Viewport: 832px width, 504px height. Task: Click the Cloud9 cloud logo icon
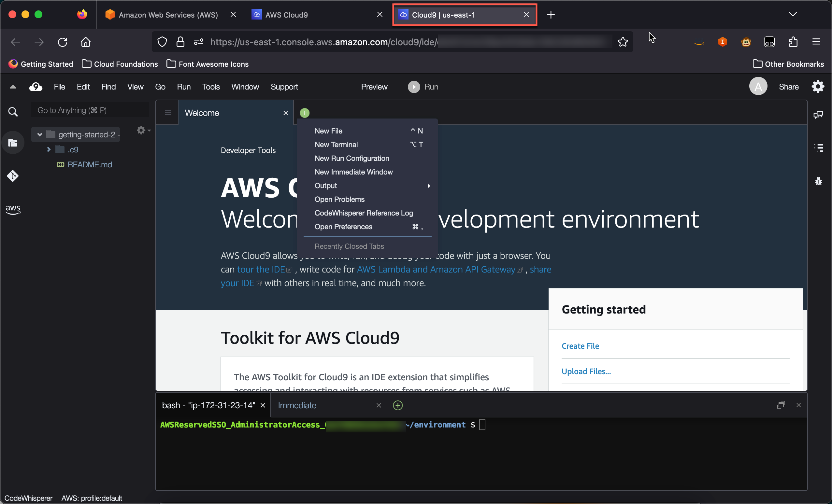click(36, 87)
